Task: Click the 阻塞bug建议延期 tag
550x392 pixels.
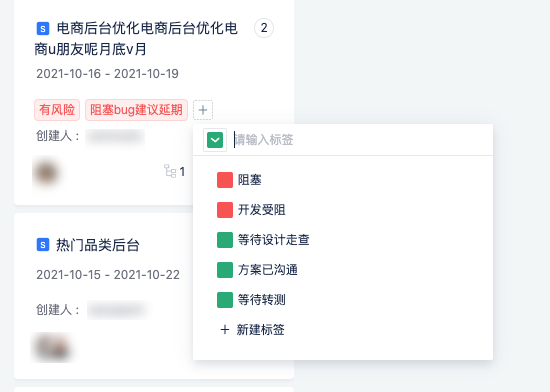Action: coord(136,110)
